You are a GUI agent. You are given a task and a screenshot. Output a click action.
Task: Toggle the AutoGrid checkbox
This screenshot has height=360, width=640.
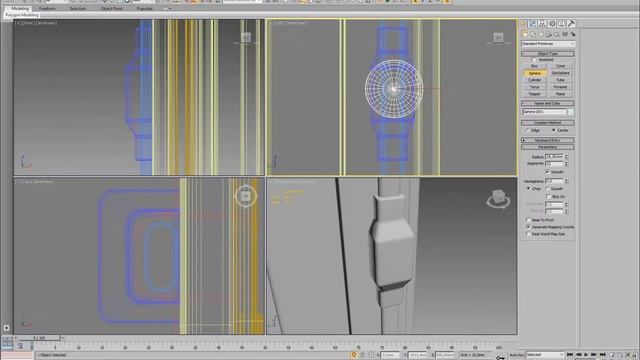[x=534, y=60]
